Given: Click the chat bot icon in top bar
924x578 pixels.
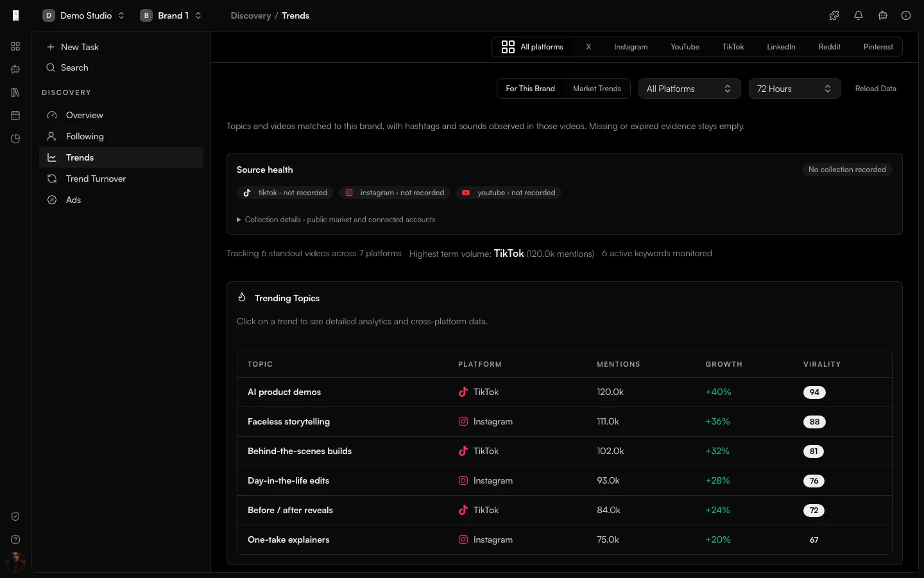Looking at the screenshot, I should tap(883, 15).
